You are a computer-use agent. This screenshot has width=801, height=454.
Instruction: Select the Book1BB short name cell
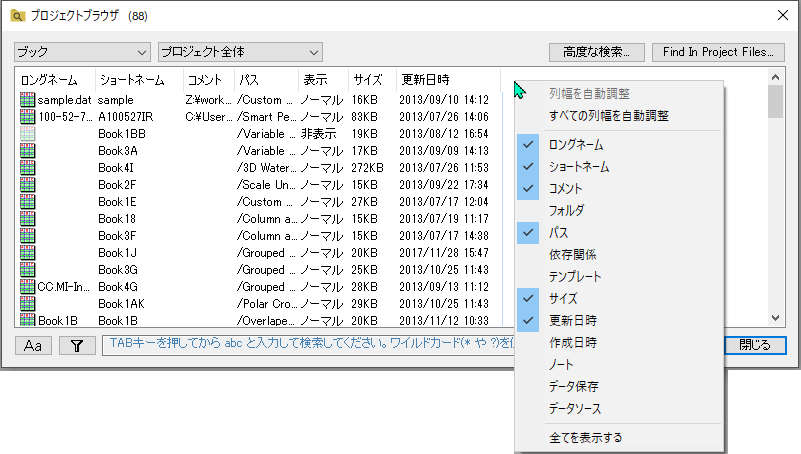pos(122,134)
